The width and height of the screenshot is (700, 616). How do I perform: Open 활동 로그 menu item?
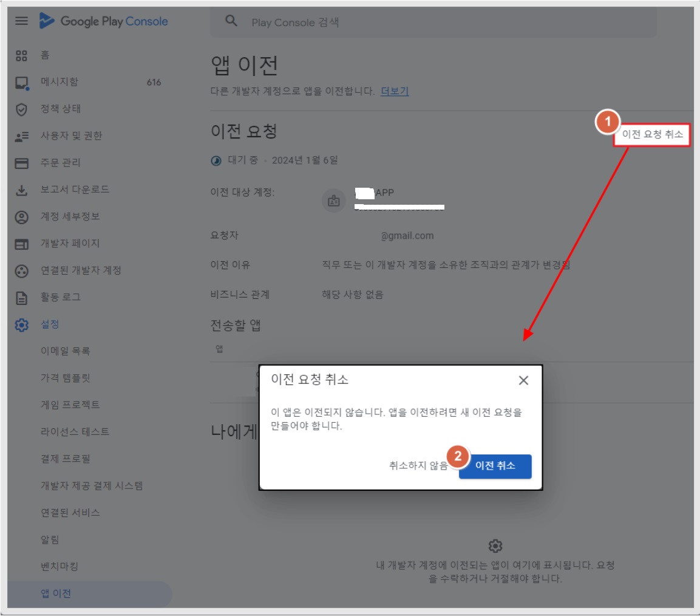click(61, 297)
